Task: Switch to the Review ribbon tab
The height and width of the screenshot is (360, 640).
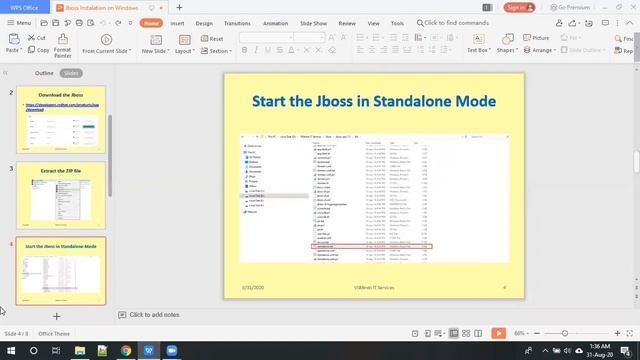Action: point(347,23)
